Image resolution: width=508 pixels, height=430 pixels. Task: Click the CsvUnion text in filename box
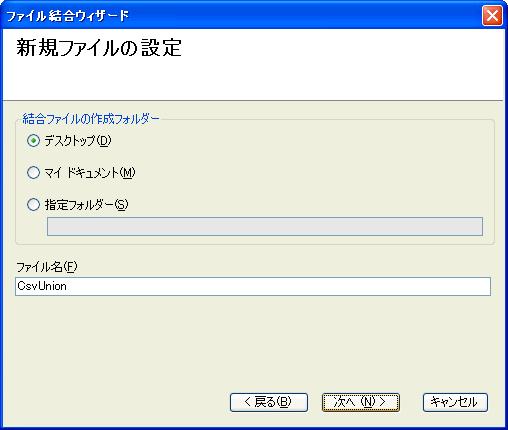click(x=42, y=286)
